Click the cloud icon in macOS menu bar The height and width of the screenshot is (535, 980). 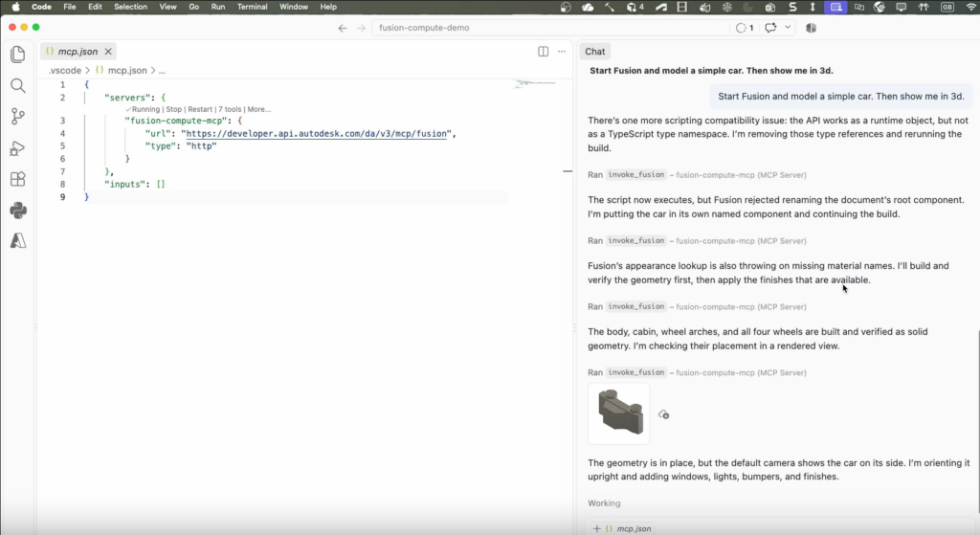click(588, 7)
